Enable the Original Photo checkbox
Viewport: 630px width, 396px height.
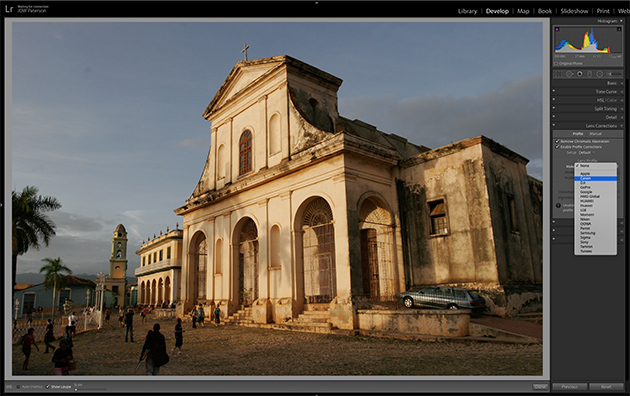point(556,63)
